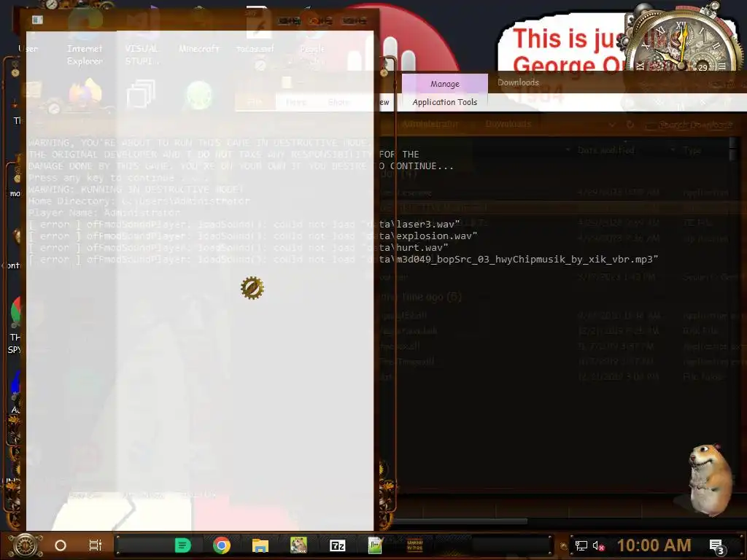The image size is (747, 560).
Task: Open the notepad app on the taskbar
Action: pyautogui.click(x=376, y=545)
